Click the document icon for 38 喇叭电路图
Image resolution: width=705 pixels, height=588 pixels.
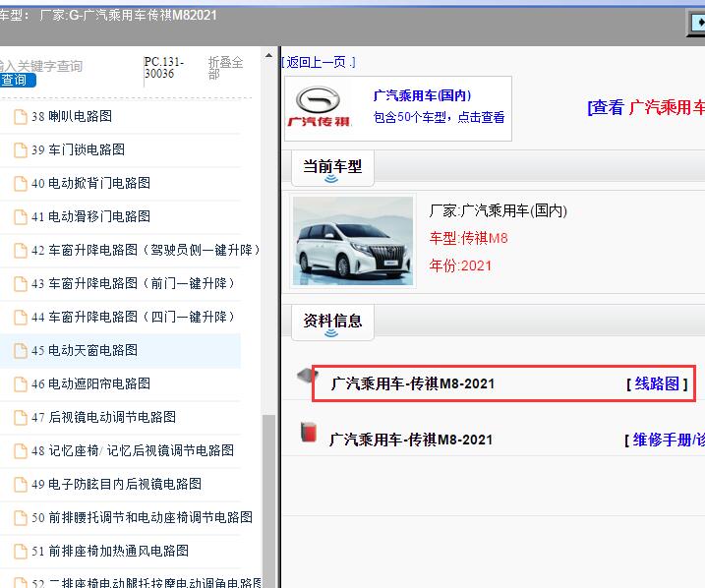pos(21,116)
